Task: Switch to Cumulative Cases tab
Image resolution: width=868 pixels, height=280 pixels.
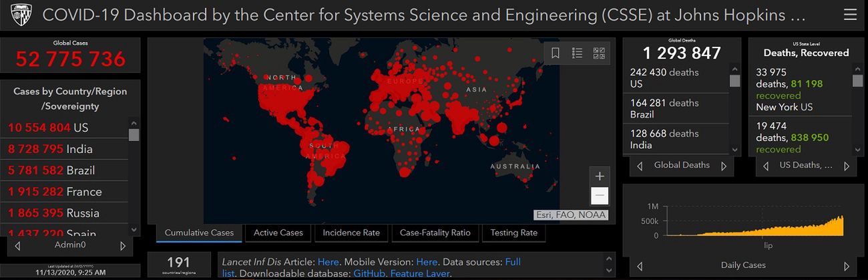Action: pos(199,233)
